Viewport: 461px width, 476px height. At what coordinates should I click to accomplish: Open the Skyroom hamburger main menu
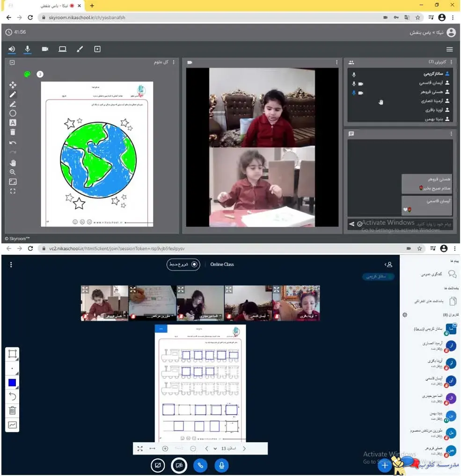click(449, 49)
